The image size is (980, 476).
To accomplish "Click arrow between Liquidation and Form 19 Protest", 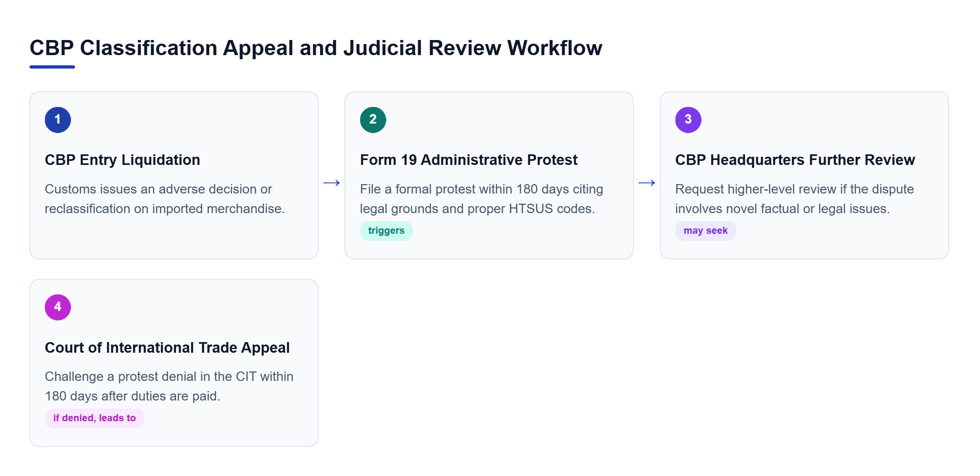I will [x=332, y=183].
